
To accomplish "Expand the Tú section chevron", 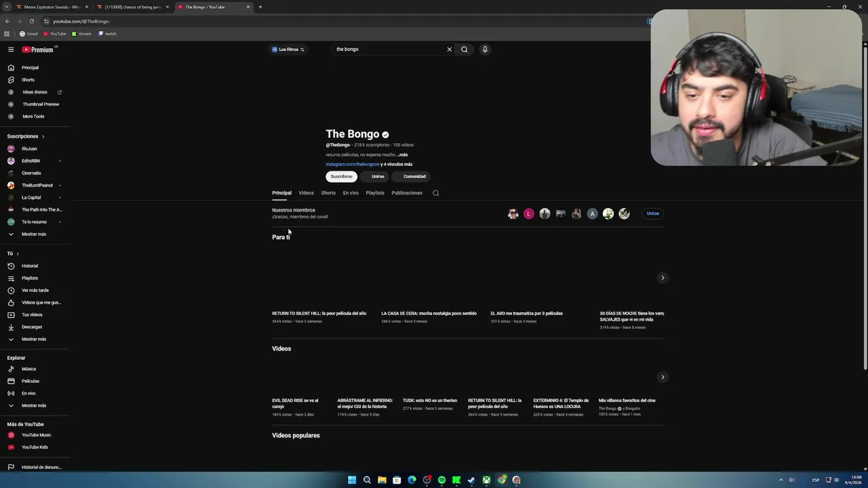I will pyautogui.click(x=18, y=253).
